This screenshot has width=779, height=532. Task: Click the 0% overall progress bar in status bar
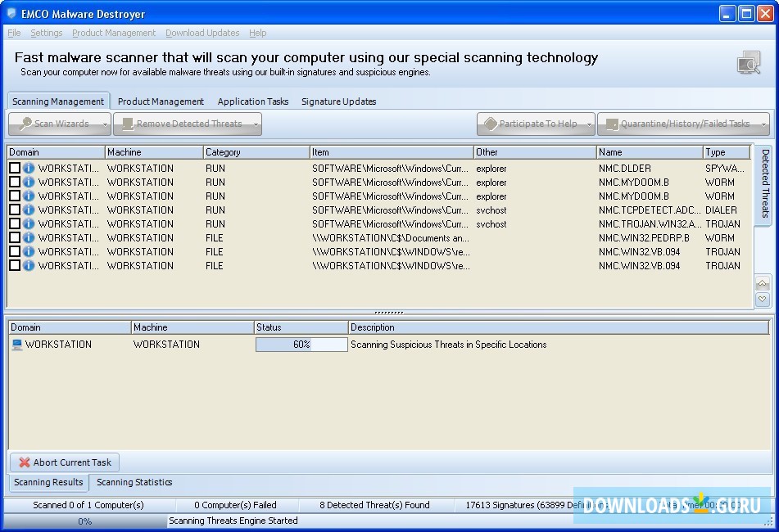pyautogui.click(x=85, y=521)
